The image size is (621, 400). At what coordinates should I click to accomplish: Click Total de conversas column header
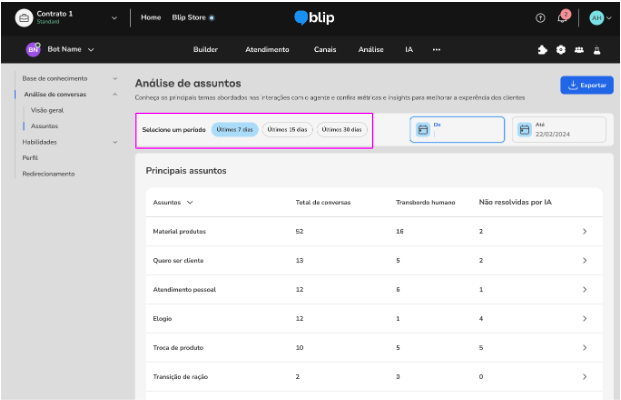point(323,202)
